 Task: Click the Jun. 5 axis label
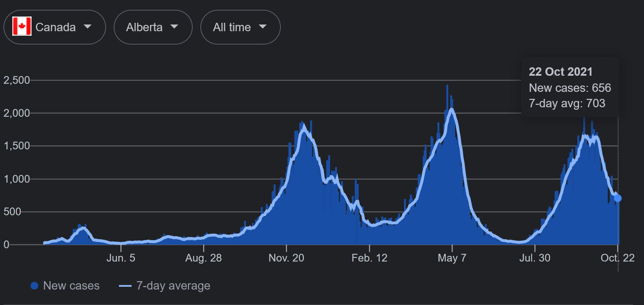click(121, 258)
